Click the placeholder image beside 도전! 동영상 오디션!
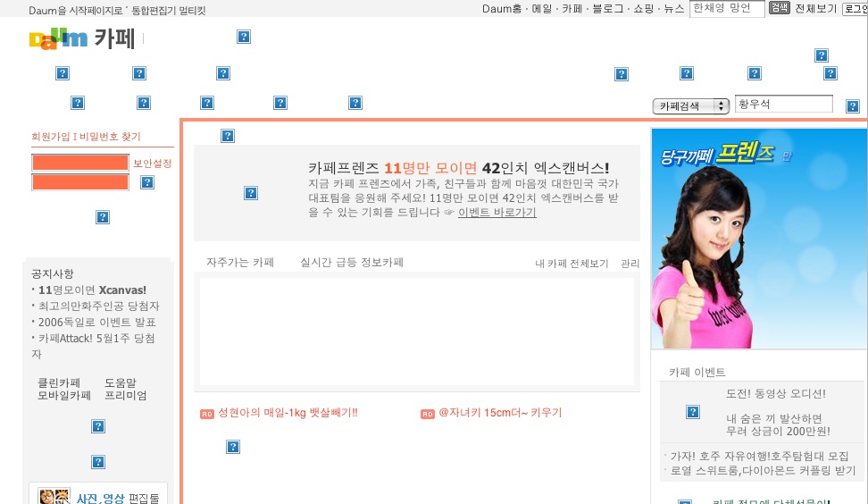This screenshot has height=504, width=868. click(692, 411)
